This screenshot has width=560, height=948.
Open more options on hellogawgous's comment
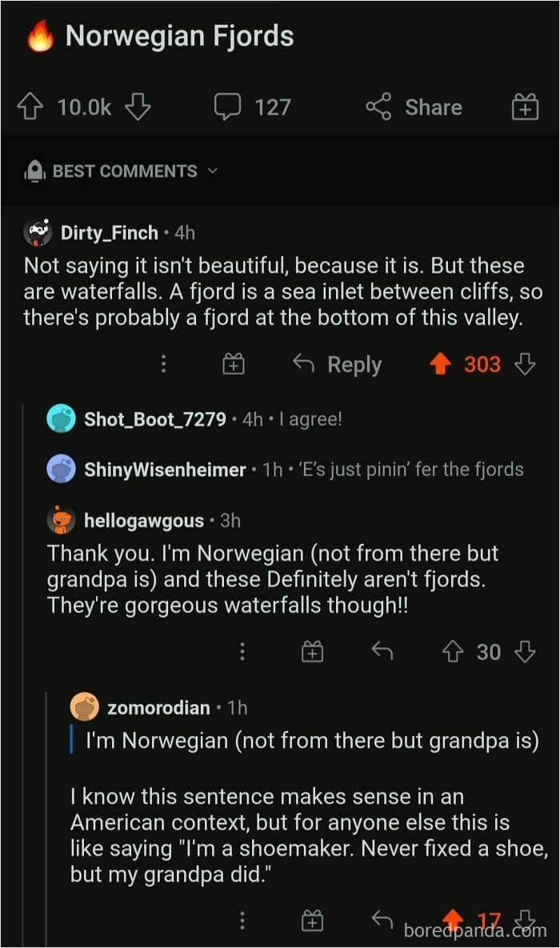pos(242,652)
